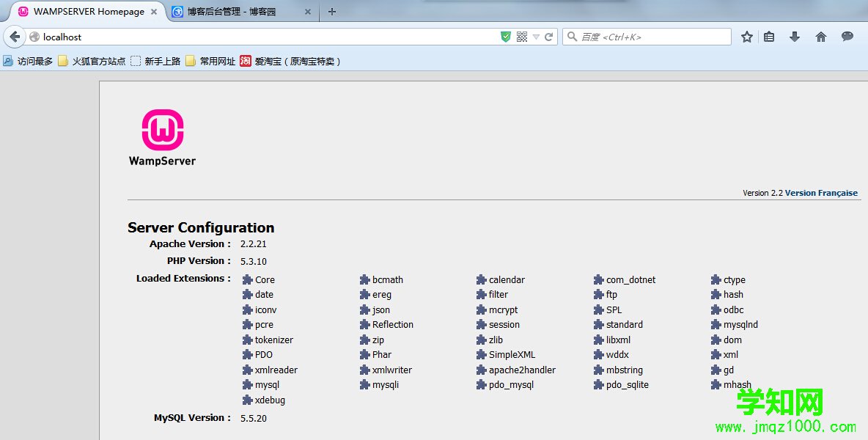Click the puzzle icon beside mysqlnd
Screen dimensions: 868x440
click(x=716, y=324)
